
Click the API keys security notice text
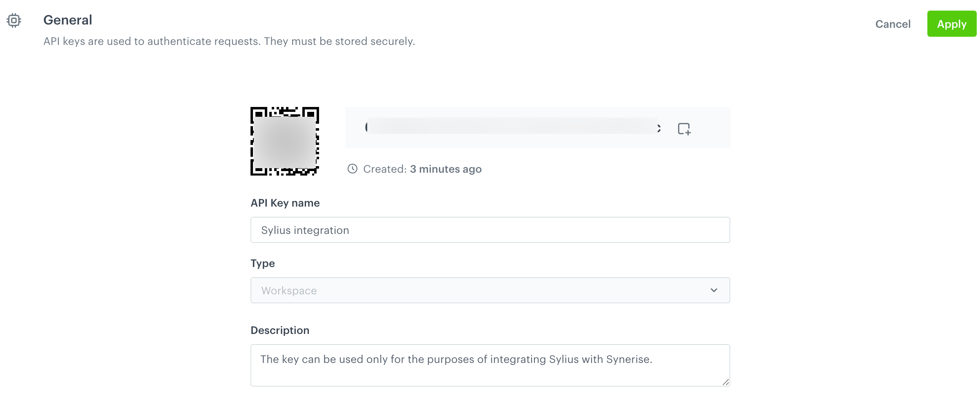[x=229, y=41]
